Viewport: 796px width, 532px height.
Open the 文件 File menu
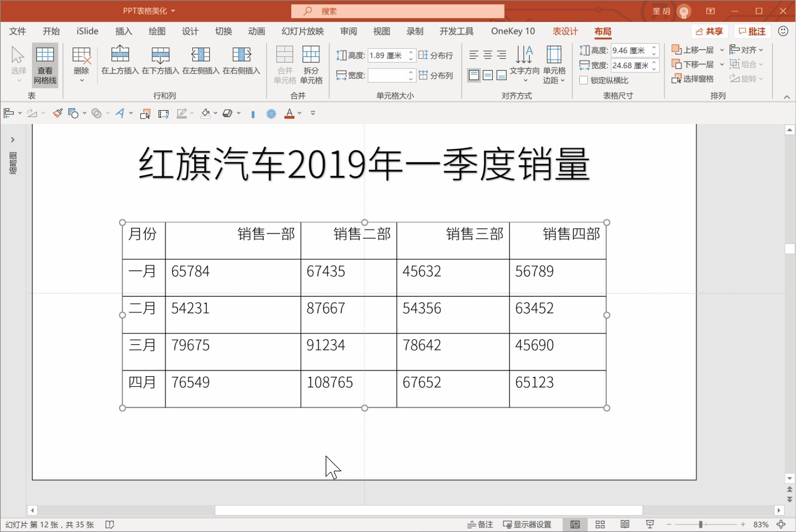(18, 31)
